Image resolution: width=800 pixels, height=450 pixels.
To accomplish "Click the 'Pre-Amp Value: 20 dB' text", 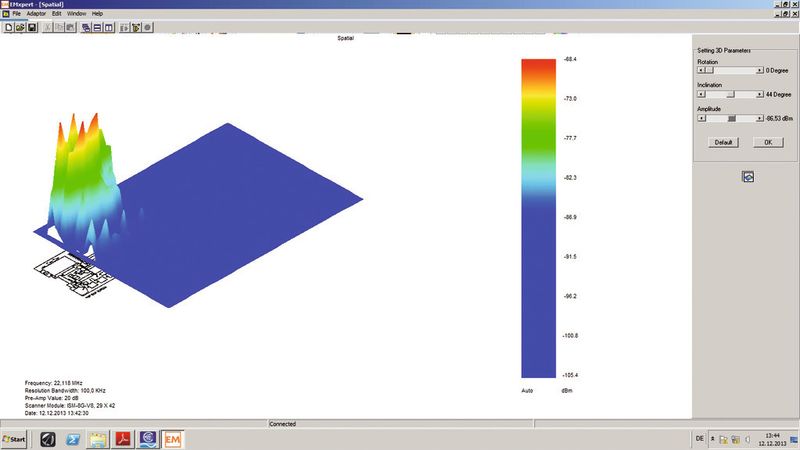I will click(52, 398).
